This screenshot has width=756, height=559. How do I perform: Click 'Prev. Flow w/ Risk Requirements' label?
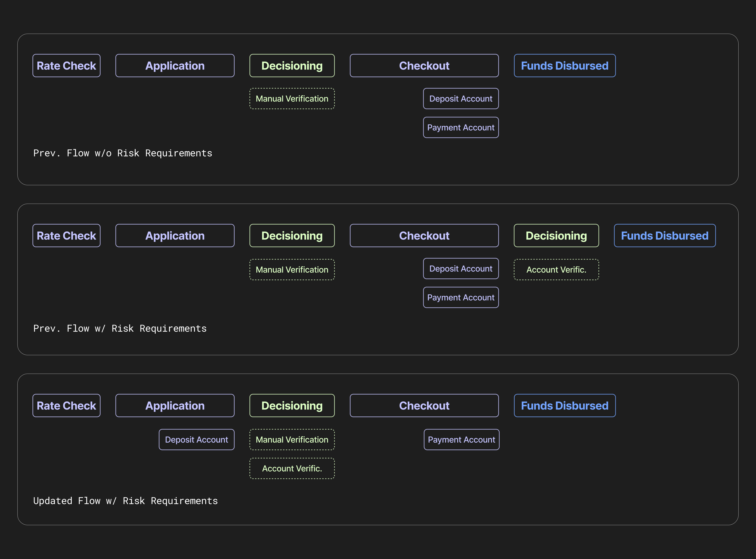click(120, 329)
